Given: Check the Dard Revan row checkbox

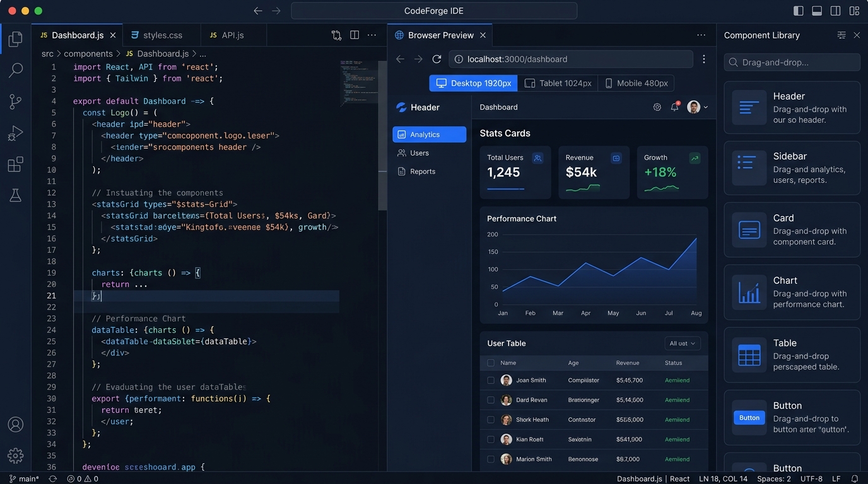Looking at the screenshot, I should (x=491, y=400).
